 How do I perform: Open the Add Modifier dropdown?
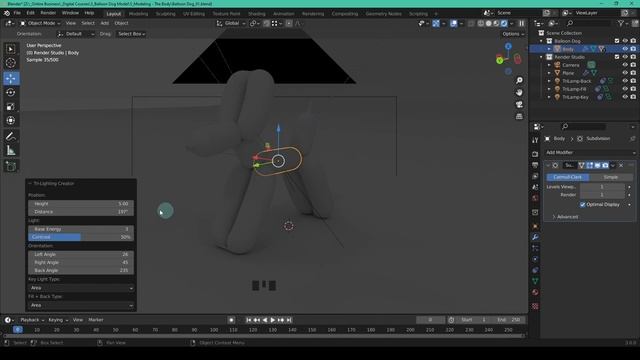pyautogui.click(x=590, y=153)
